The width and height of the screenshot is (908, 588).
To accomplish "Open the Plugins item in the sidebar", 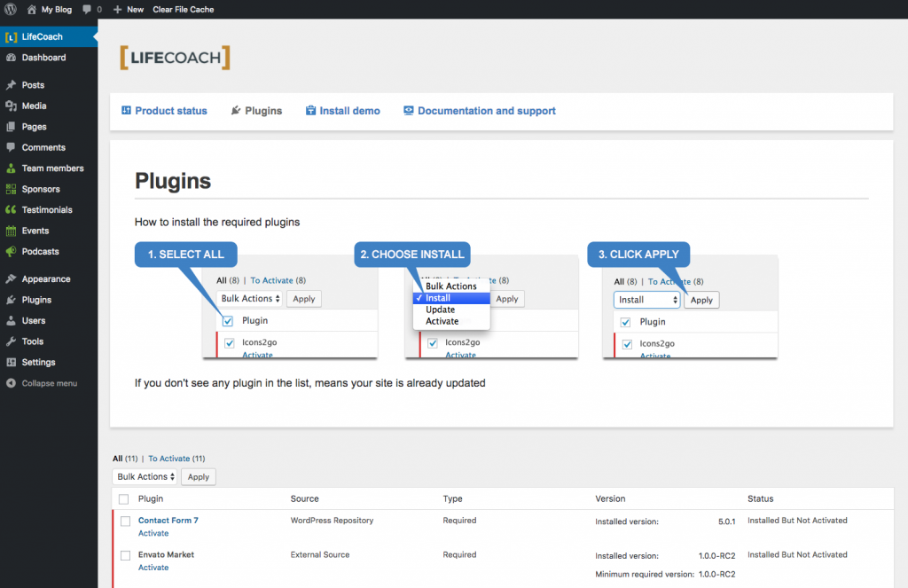I will [x=49, y=300].
